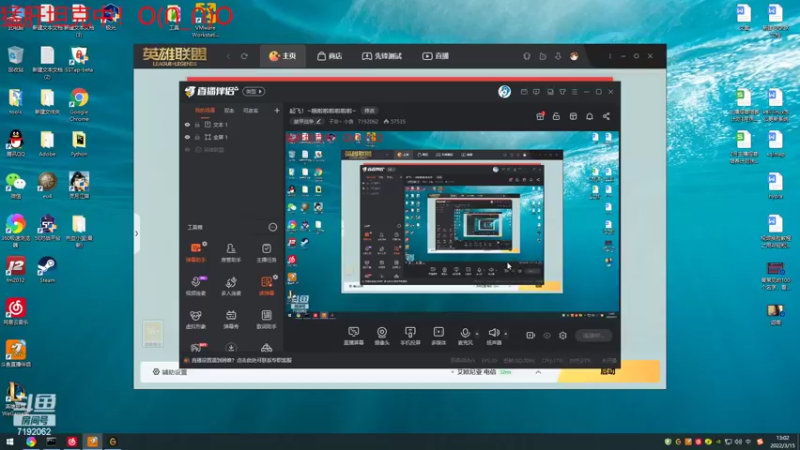Open Chrome from the taskbar
The image size is (800, 450).
(31, 442)
